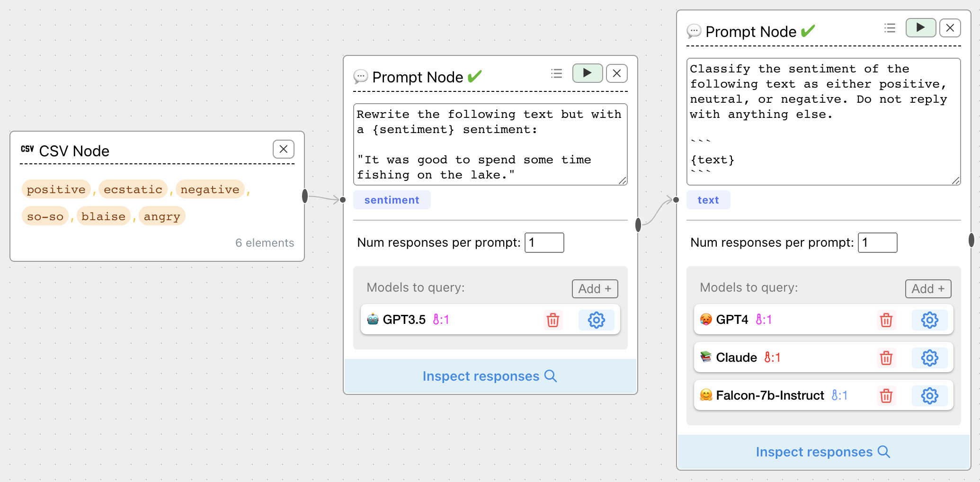Image resolution: width=980 pixels, height=482 pixels.
Task: Open GPT4 model settings gear
Action: [929, 320]
